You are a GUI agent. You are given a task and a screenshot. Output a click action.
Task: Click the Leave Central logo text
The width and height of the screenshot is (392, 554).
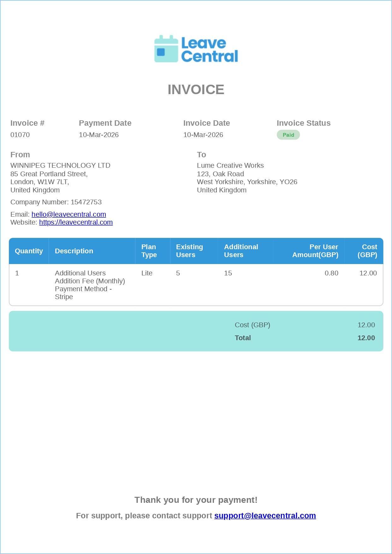pyautogui.click(x=209, y=50)
